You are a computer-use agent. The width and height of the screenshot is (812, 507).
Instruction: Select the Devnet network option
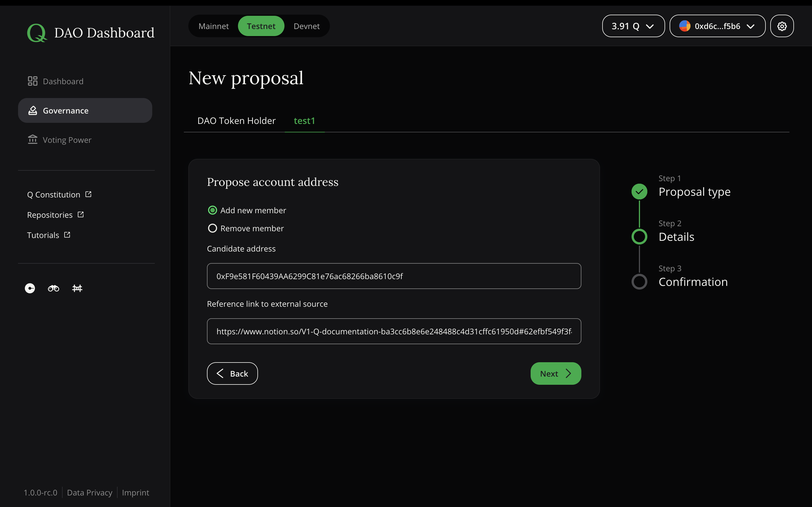(306, 26)
